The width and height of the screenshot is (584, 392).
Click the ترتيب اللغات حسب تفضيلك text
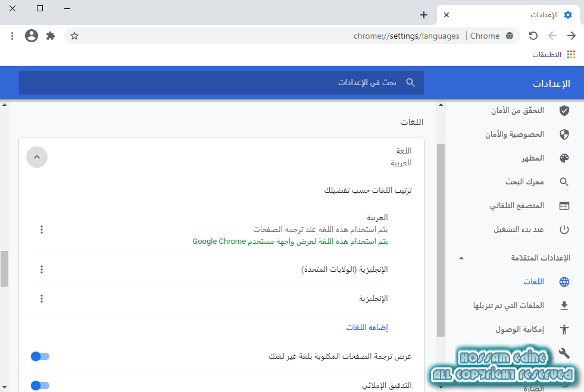[368, 190]
